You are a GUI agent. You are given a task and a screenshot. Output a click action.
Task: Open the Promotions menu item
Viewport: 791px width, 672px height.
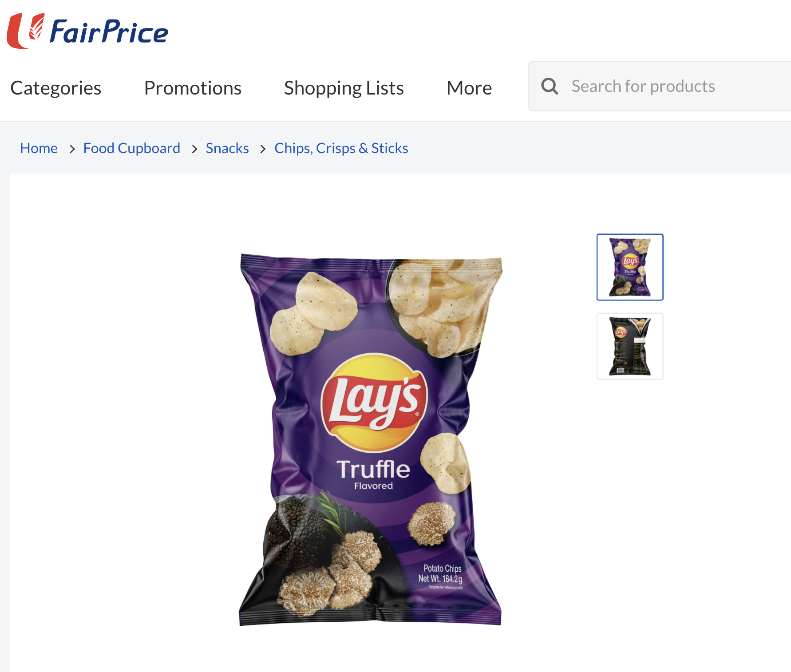(193, 88)
